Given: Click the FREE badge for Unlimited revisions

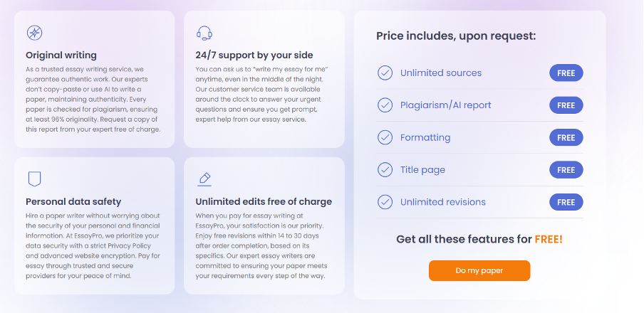Looking at the screenshot, I should click(x=566, y=202).
